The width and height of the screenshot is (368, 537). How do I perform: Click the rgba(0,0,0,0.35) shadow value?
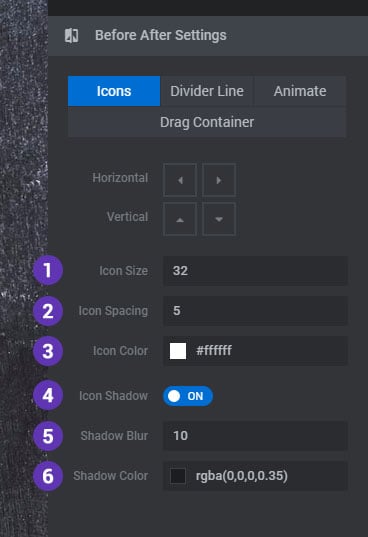pos(242,476)
